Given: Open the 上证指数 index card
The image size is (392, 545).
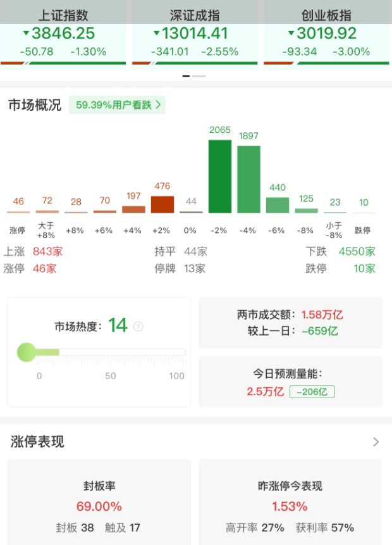Looking at the screenshot, I should (x=63, y=35).
